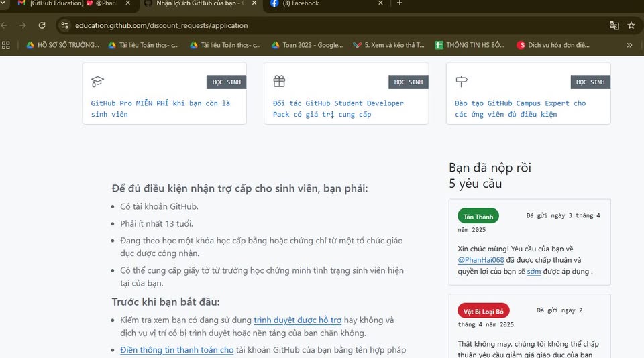Show more bookmarks with the chevron
This screenshot has height=358, width=644.
click(629, 45)
